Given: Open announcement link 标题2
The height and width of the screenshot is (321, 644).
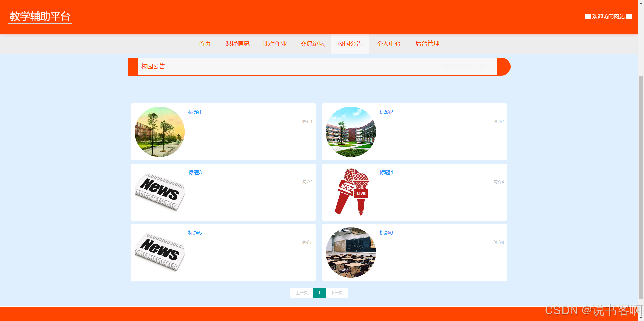Looking at the screenshot, I should [x=386, y=112].
